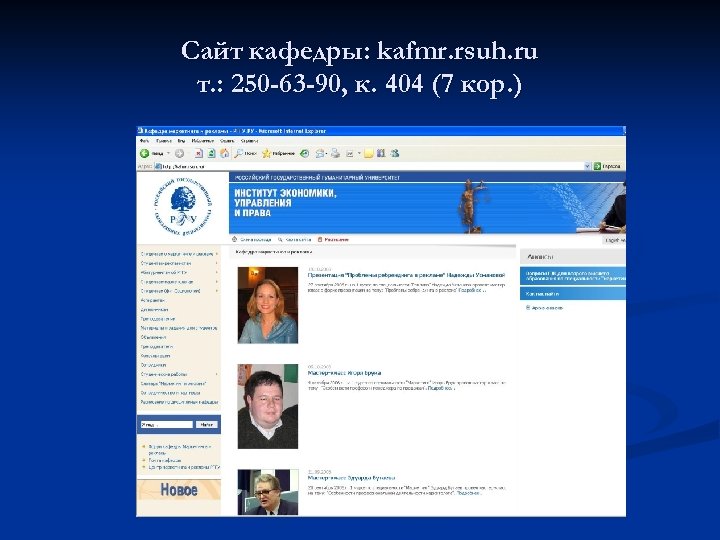Click the photo of the man in dark sweater
Viewport: 720px width, 540px height.
pos(268,406)
